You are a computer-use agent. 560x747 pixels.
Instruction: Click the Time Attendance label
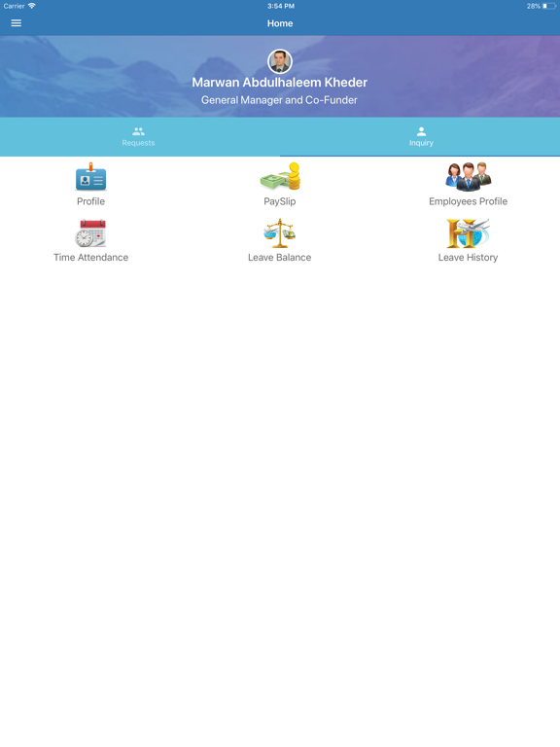click(91, 257)
